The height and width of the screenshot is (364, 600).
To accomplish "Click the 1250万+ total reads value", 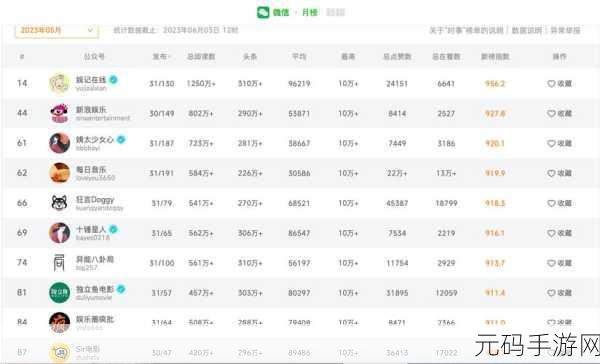I will tap(201, 83).
